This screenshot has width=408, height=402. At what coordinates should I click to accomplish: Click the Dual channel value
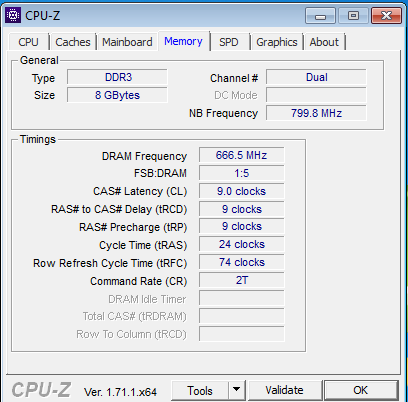coord(316,77)
